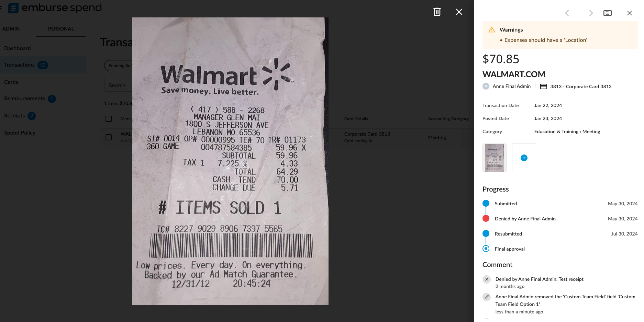Switch to the PERSONAL tab

[61, 29]
